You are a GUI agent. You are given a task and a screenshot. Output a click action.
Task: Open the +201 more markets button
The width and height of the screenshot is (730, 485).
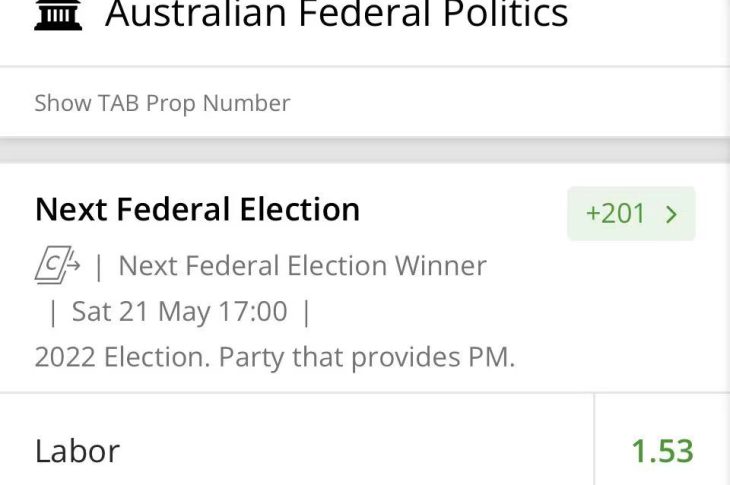tap(631, 214)
